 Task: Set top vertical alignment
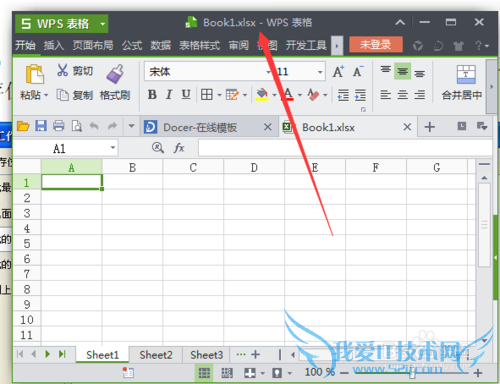tap(386, 70)
